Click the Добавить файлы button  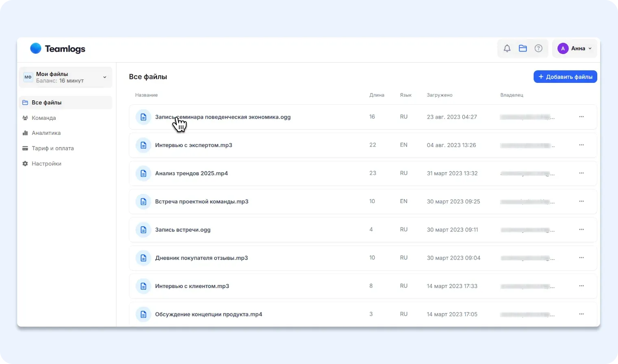(565, 77)
